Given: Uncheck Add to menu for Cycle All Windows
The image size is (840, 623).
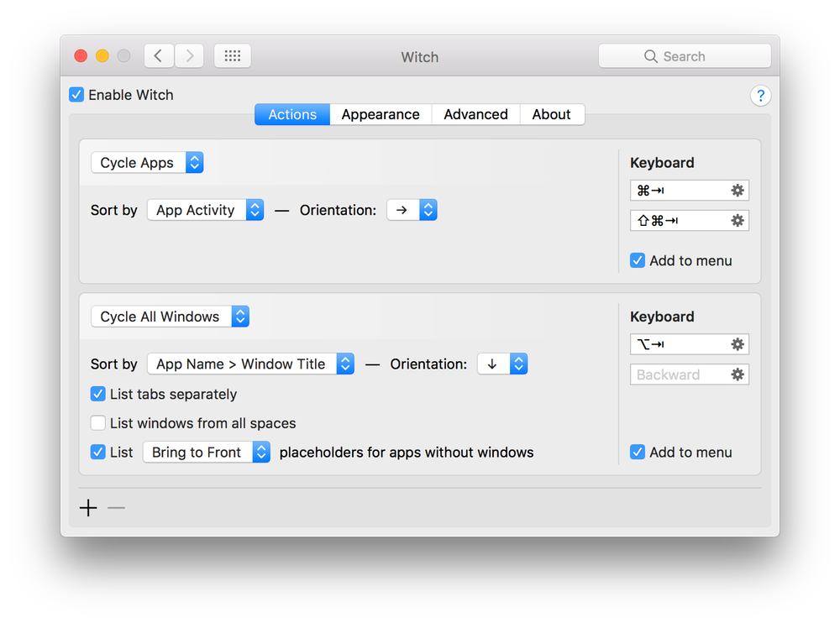Looking at the screenshot, I should 638,453.
